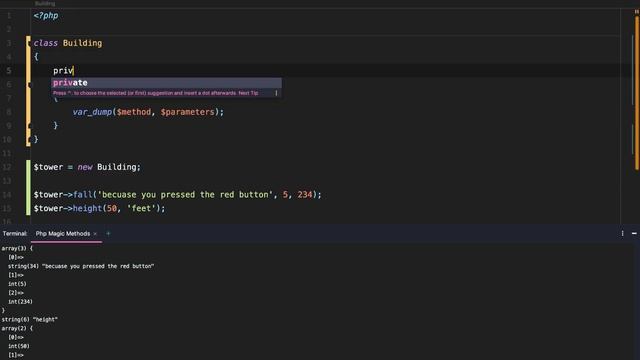Open the completion popup options kebab icon
Screen dimensions: 640x360
[x=276, y=93]
